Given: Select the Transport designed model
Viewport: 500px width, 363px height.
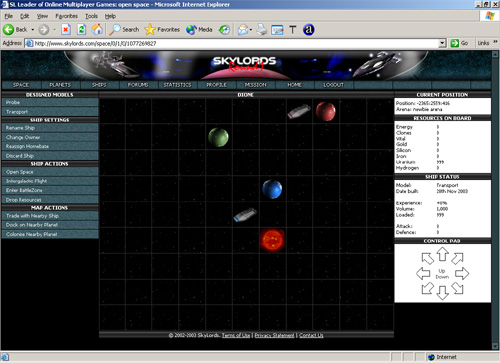Looking at the screenshot, I should 50,112.
